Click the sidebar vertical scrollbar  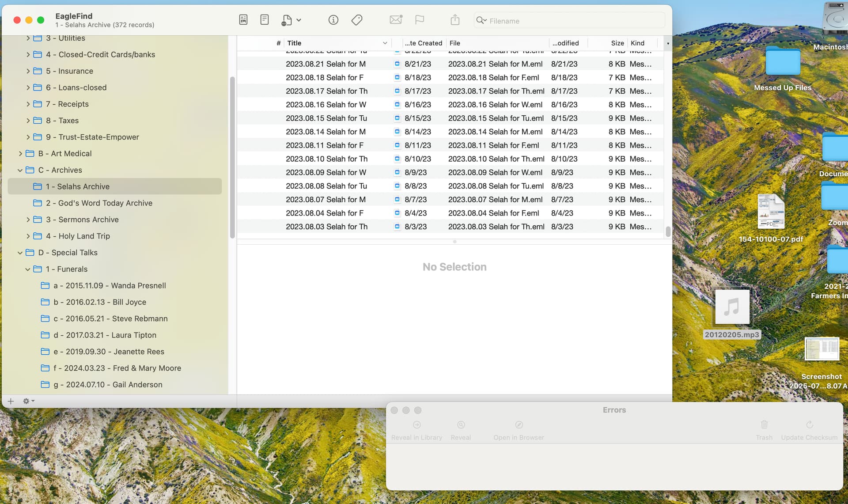pyautogui.click(x=232, y=158)
